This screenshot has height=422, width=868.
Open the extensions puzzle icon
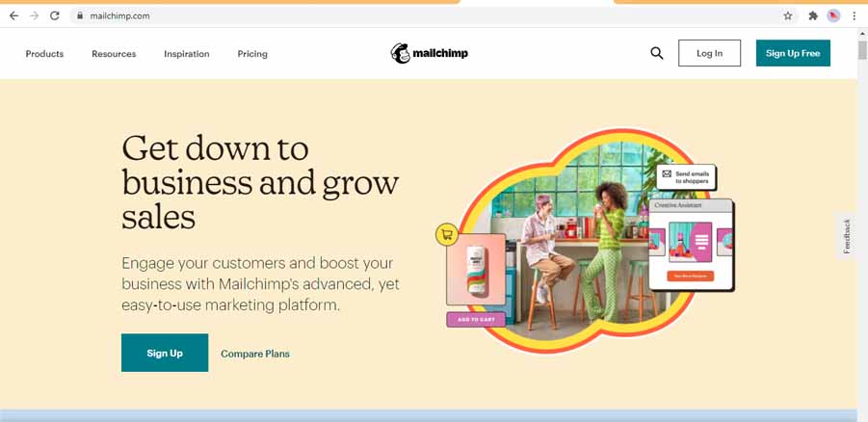point(813,16)
